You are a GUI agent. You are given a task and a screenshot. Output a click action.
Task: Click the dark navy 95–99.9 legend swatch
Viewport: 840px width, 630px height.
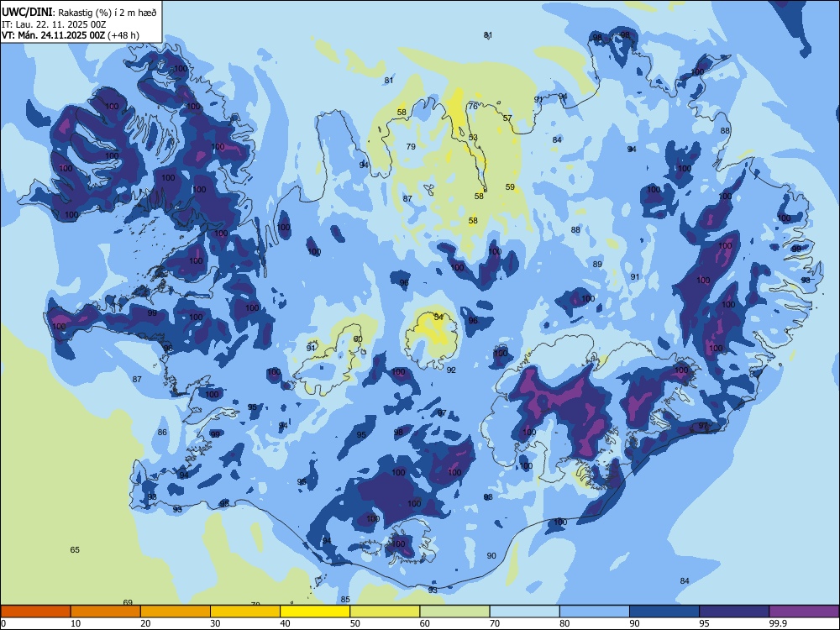tap(734, 612)
